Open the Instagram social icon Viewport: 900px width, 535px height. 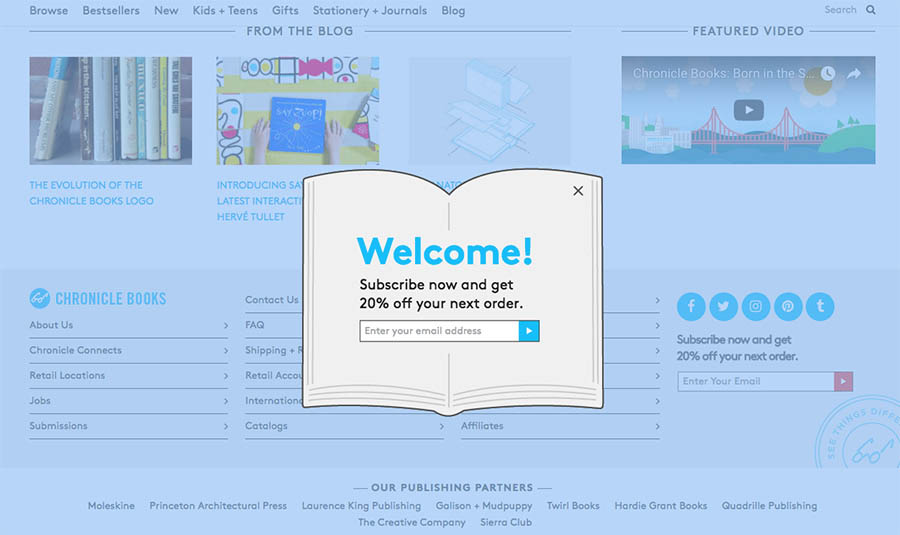click(755, 307)
